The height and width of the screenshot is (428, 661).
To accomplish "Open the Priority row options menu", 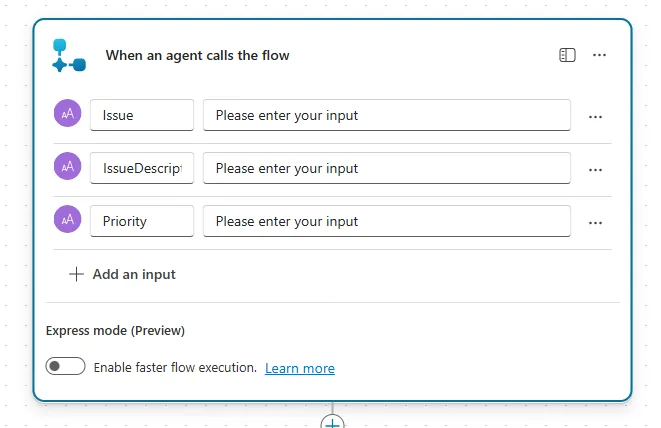I will 595,222.
